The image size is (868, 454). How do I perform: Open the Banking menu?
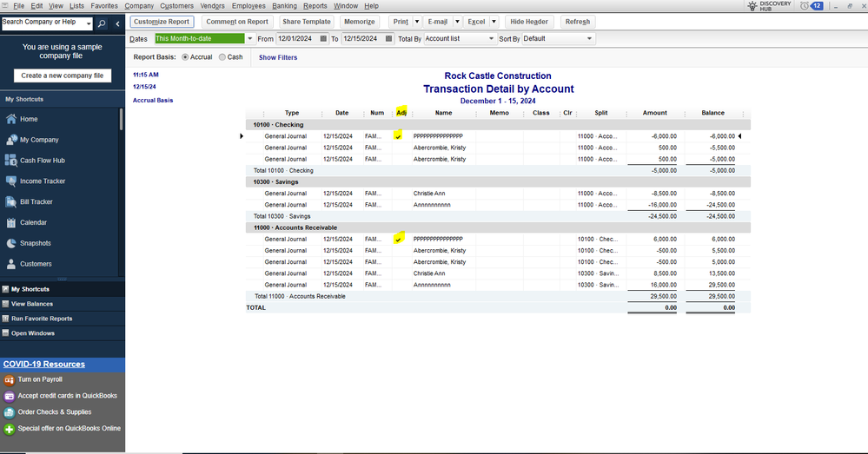click(284, 6)
